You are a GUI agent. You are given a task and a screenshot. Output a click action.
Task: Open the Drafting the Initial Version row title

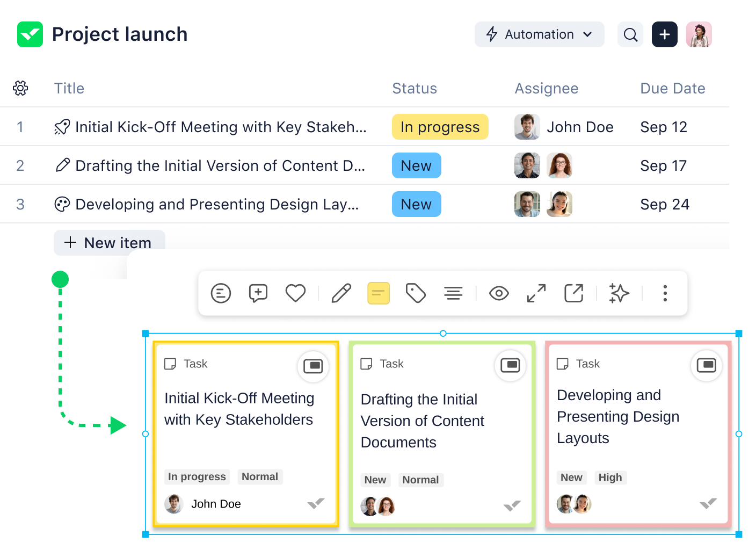click(x=220, y=165)
